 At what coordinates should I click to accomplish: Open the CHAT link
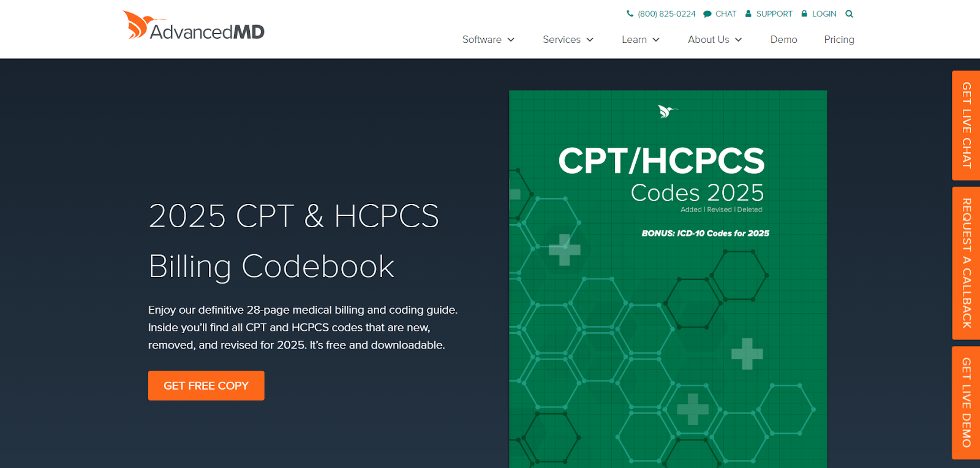point(726,13)
